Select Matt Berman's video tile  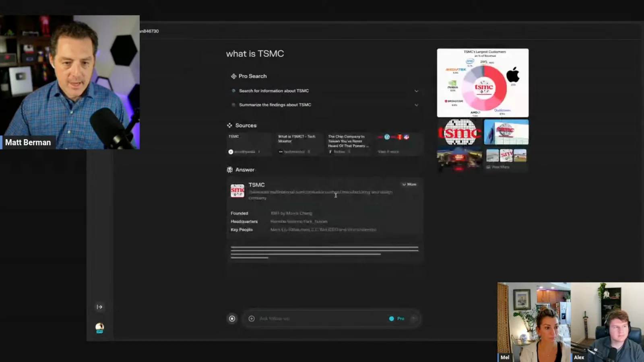click(70, 82)
